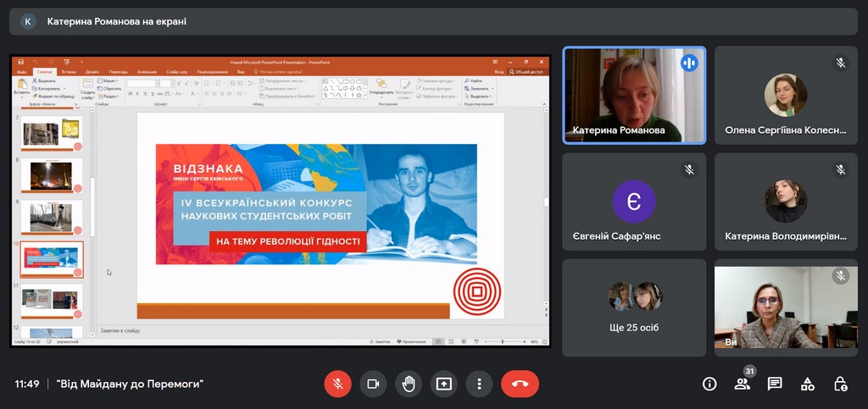Show the participants list with 31 people

[x=743, y=384]
